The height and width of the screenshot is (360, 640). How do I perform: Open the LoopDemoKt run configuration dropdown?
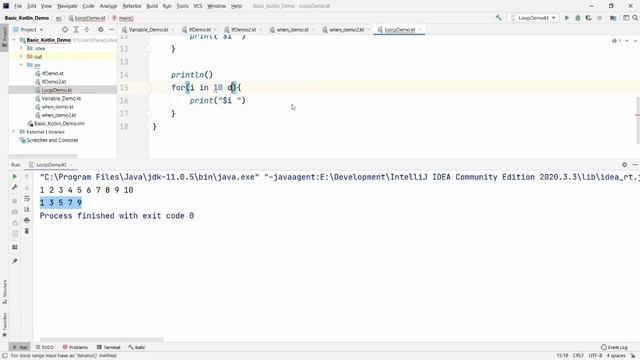tap(533, 18)
